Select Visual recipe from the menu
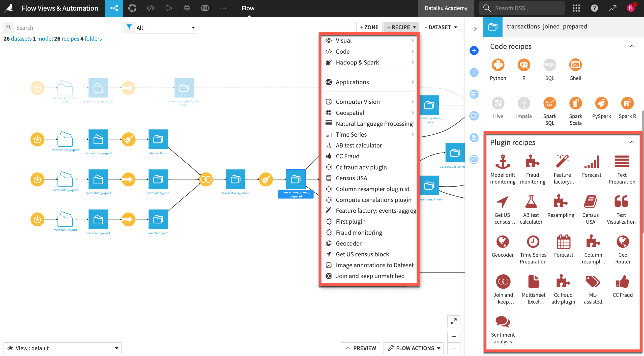This screenshot has width=644, height=356. pyautogui.click(x=344, y=40)
